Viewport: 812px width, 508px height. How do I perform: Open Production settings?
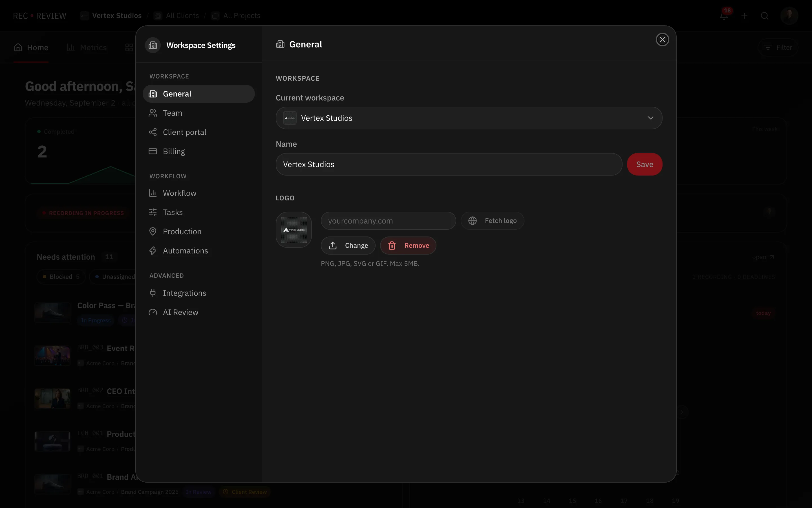(198, 231)
